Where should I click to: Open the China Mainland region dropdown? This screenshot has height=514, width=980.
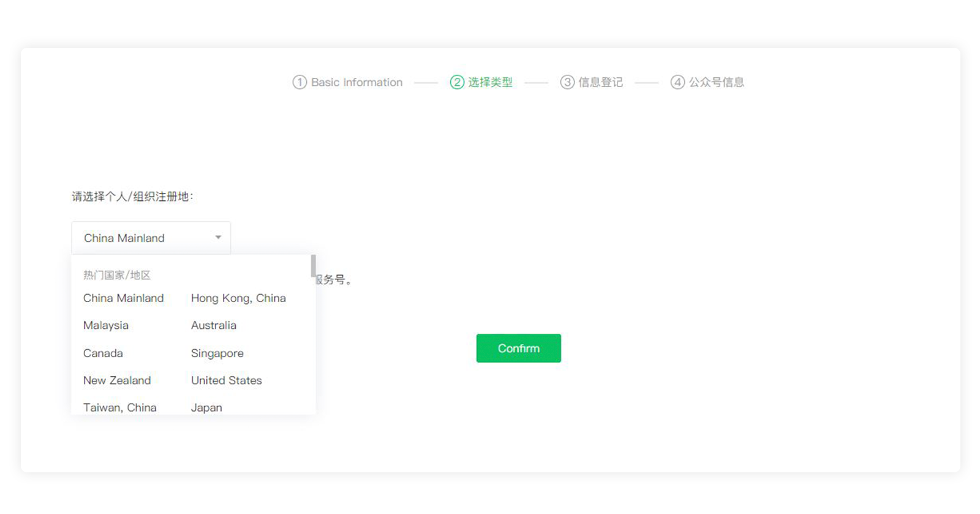[x=151, y=238]
